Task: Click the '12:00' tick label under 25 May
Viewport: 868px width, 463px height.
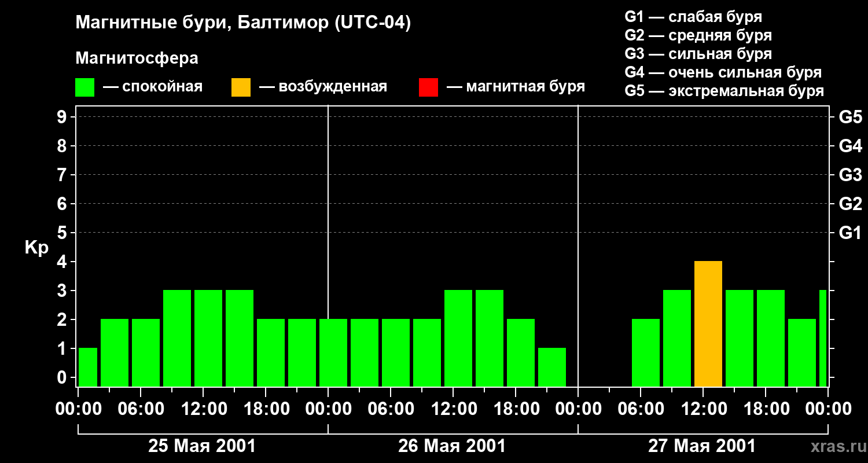Action: pos(204,409)
